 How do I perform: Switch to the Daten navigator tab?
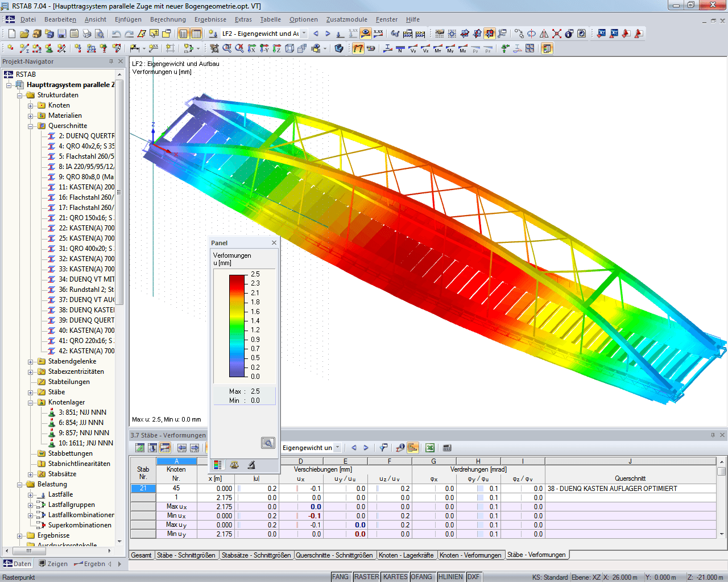click(18, 564)
